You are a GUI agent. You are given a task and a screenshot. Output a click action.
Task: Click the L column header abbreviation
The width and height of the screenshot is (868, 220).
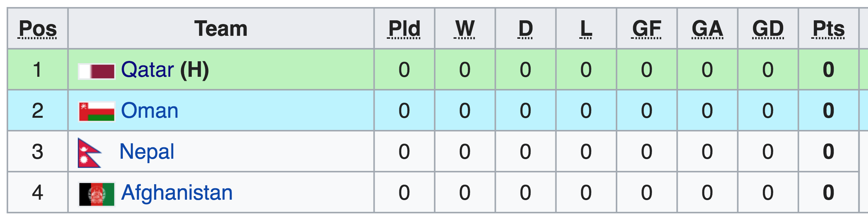coord(586,29)
